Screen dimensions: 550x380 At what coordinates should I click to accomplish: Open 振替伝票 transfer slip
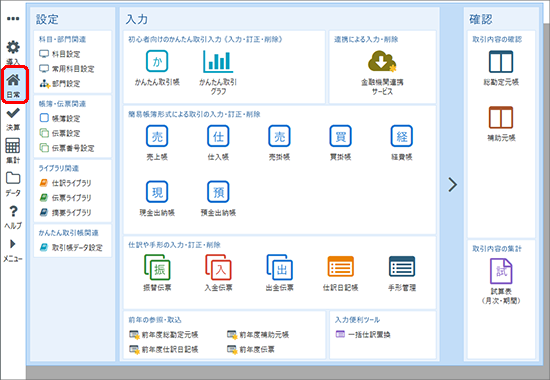coord(157,267)
